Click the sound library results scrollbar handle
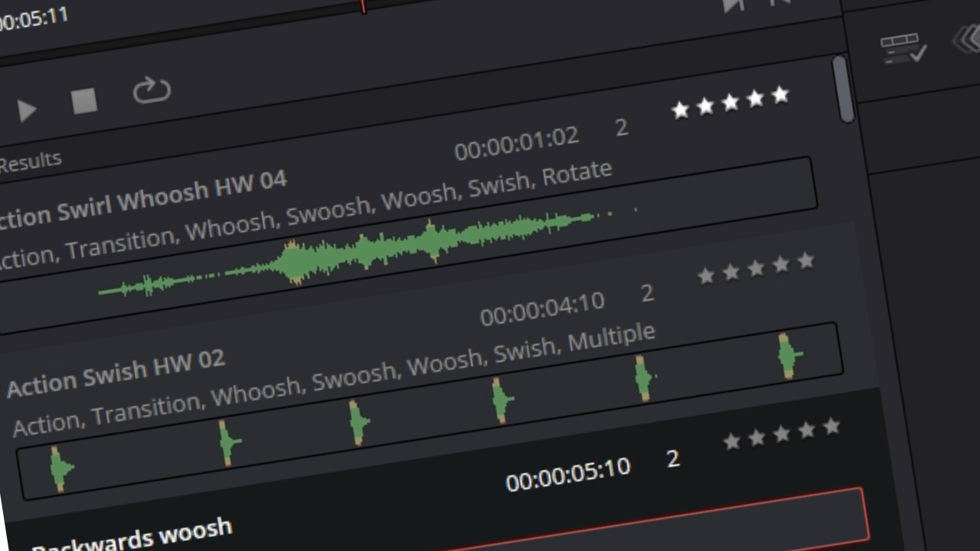Viewport: 980px width, 551px height. click(x=843, y=89)
